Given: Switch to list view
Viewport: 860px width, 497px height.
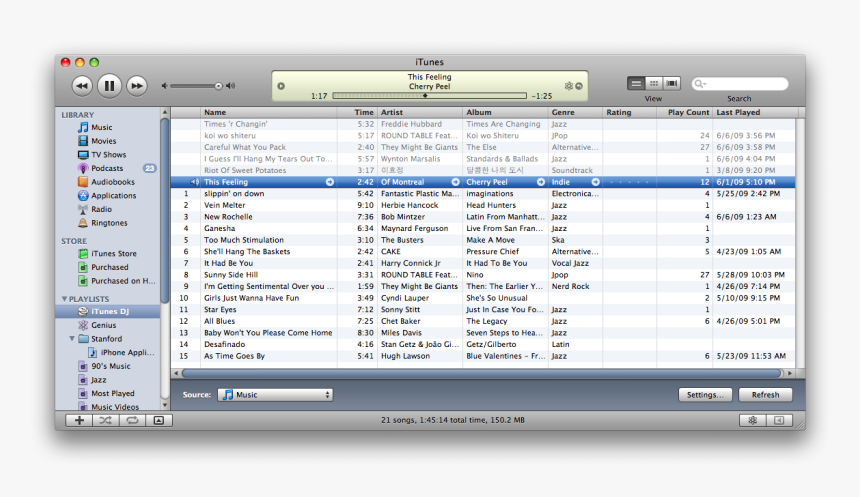Looking at the screenshot, I should pyautogui.click(x=636, y=83).
